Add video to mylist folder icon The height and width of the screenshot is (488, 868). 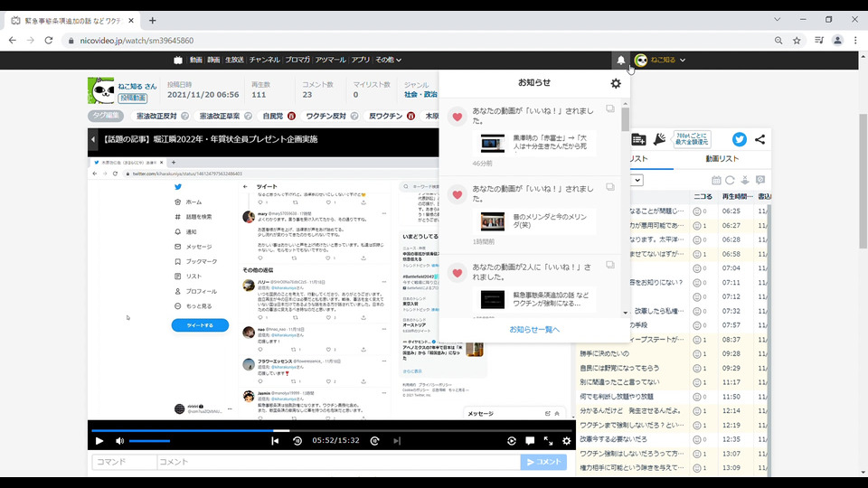tap(638, 139)
